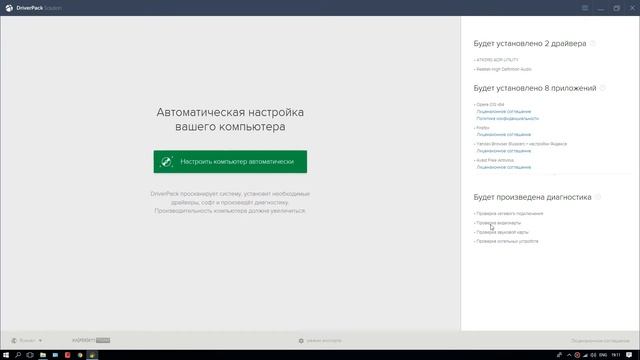The image size is (640, 360).
Task: Click the taskbar clock
Action: (x=616, y=355)
